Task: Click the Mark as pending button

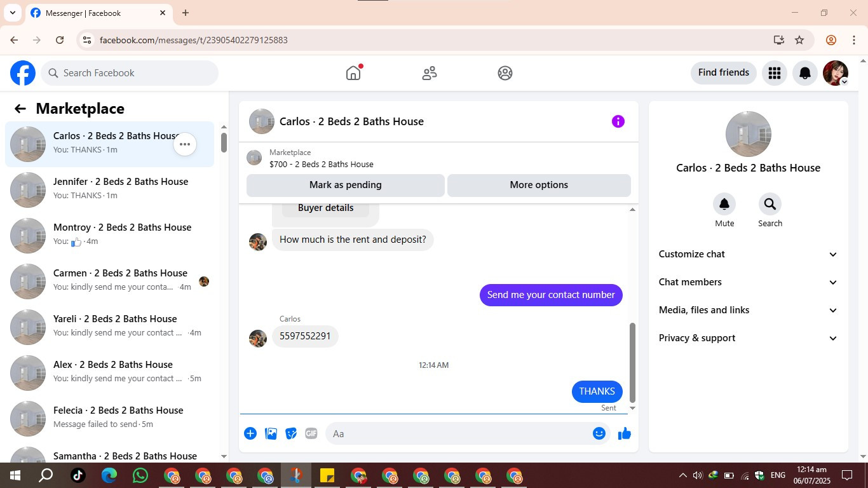Action: tap(346, 185)
